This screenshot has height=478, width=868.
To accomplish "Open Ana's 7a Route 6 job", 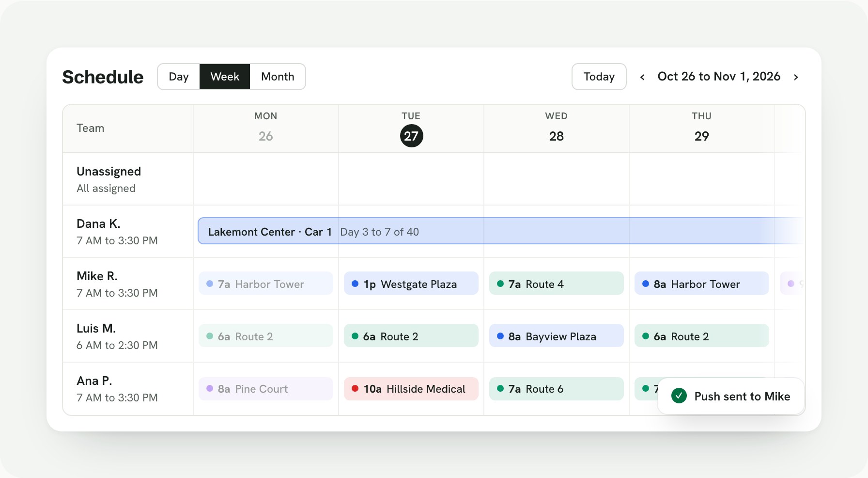I will point(557,388).
